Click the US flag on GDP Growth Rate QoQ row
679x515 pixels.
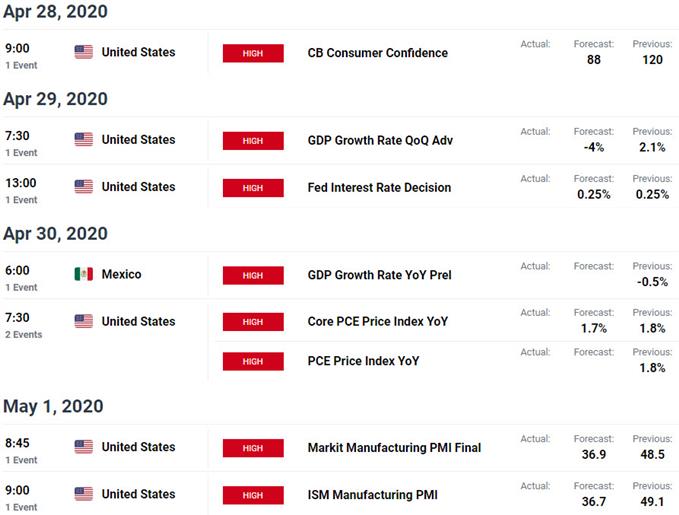(x=84, y=139)
